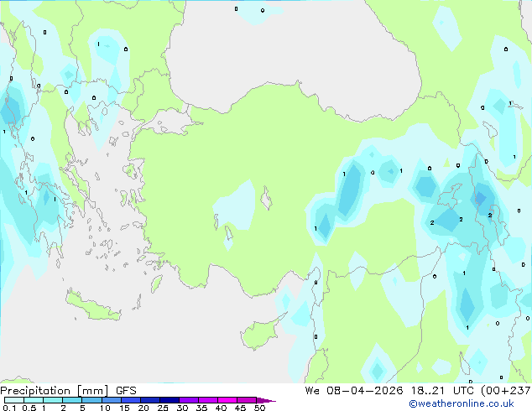Click the '0.1' legend scale value
Screen dimensions: 532x411
(x=9, y=408)
